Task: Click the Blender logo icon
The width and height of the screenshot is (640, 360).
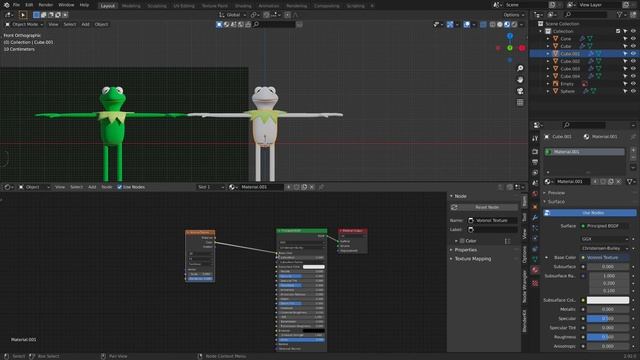Action: (x=6, y=5)
